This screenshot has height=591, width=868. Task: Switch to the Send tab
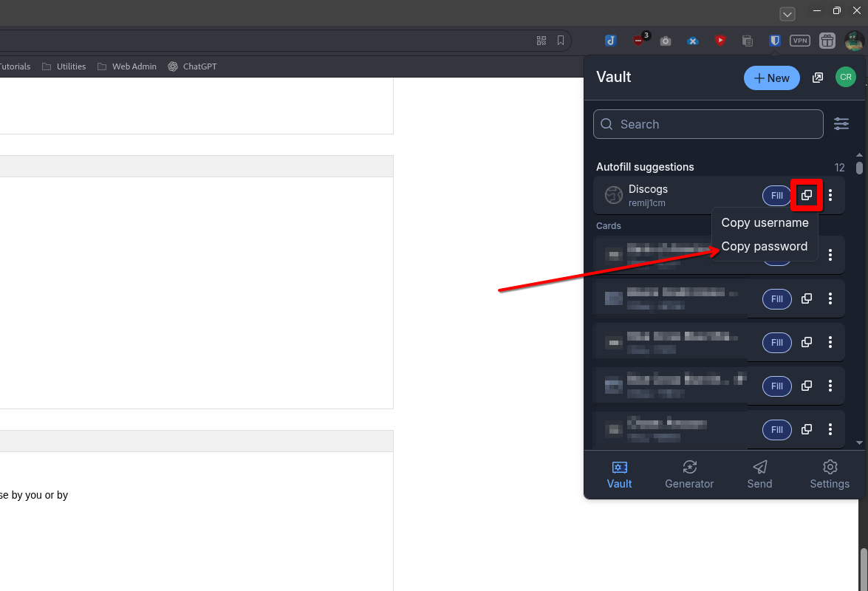[x=759, y=474]
